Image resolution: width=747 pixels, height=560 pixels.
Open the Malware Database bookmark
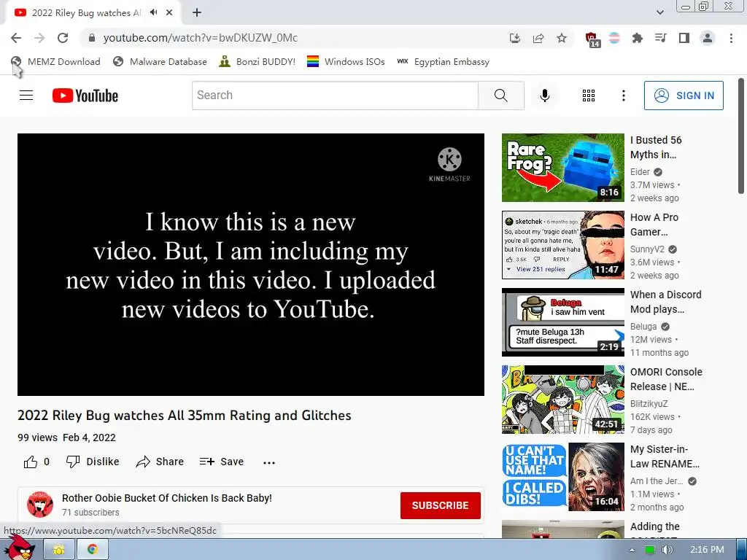(x=160, y=61)
